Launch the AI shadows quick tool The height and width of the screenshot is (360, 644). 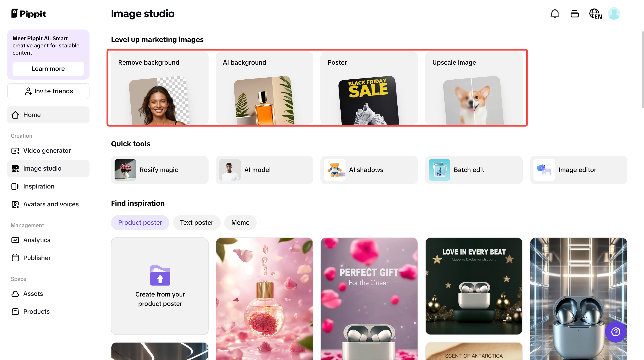click(x=369, y=170)
